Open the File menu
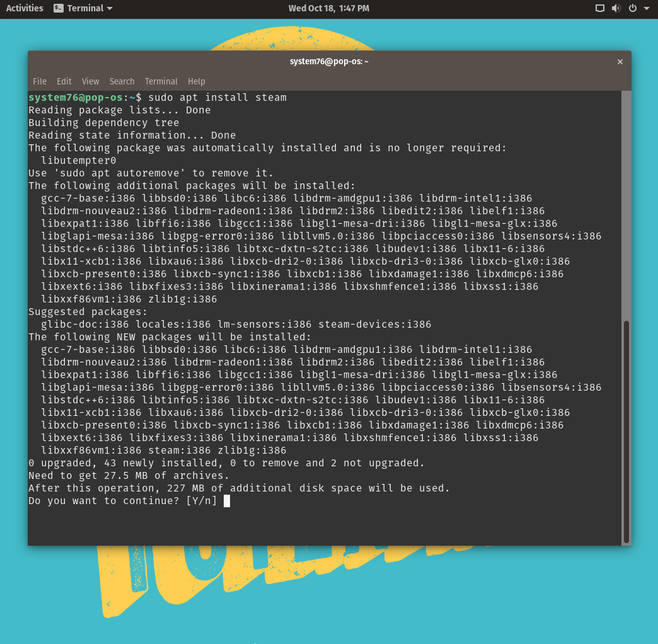 [x=40, y=81]
